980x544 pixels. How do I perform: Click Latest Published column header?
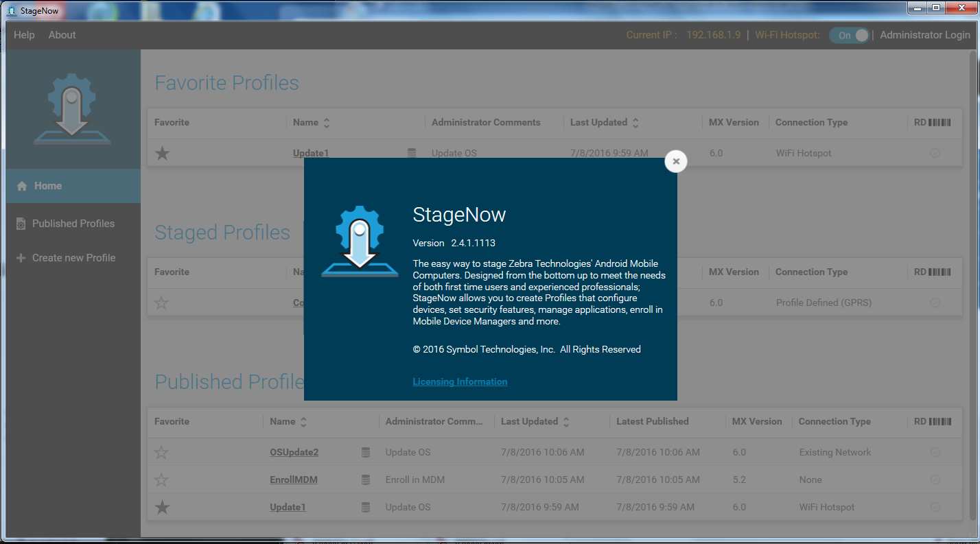[653, 421]
